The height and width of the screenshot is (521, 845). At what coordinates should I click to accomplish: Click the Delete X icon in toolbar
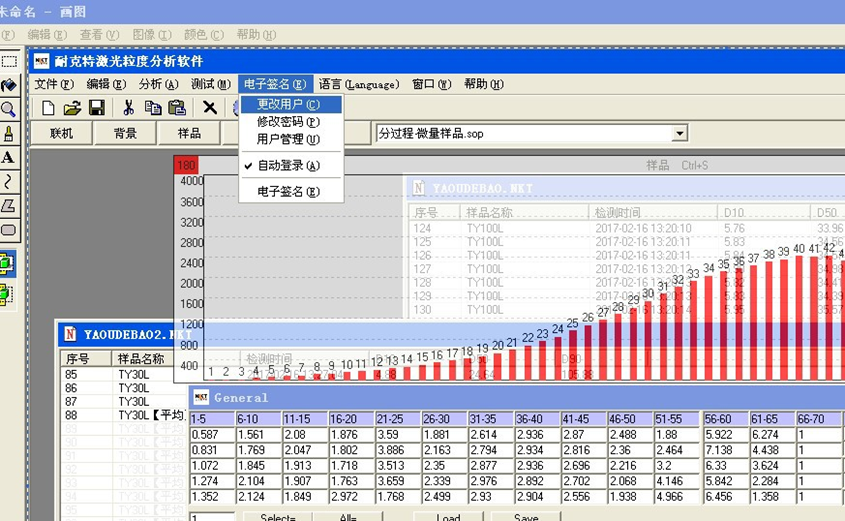click(x=210, y=108)
